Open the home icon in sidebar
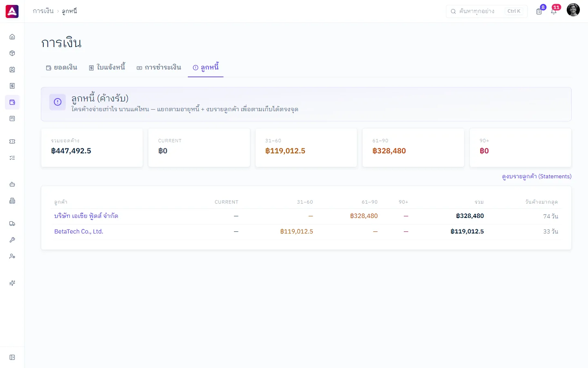Viewport: 588px width, 368px height. [12, 37]
